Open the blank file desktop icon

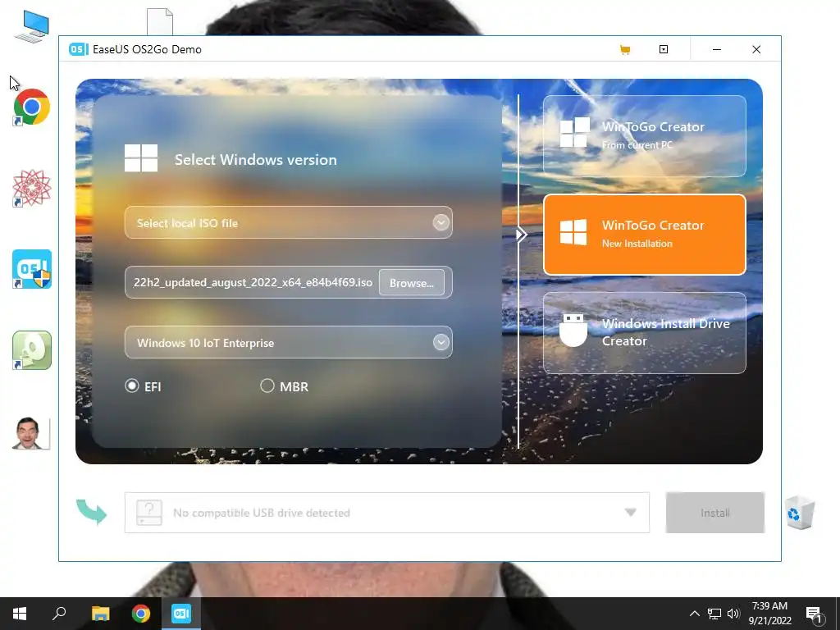160,22
